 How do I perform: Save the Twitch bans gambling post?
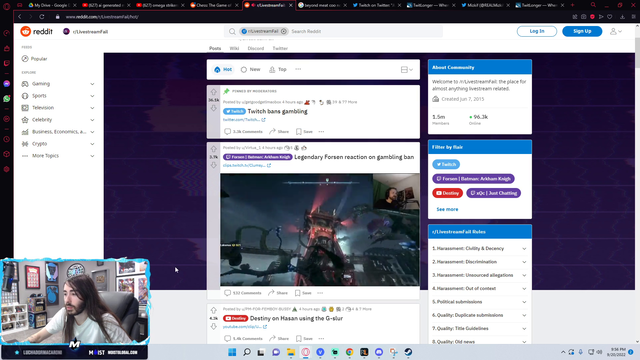[x=304, y=131]
